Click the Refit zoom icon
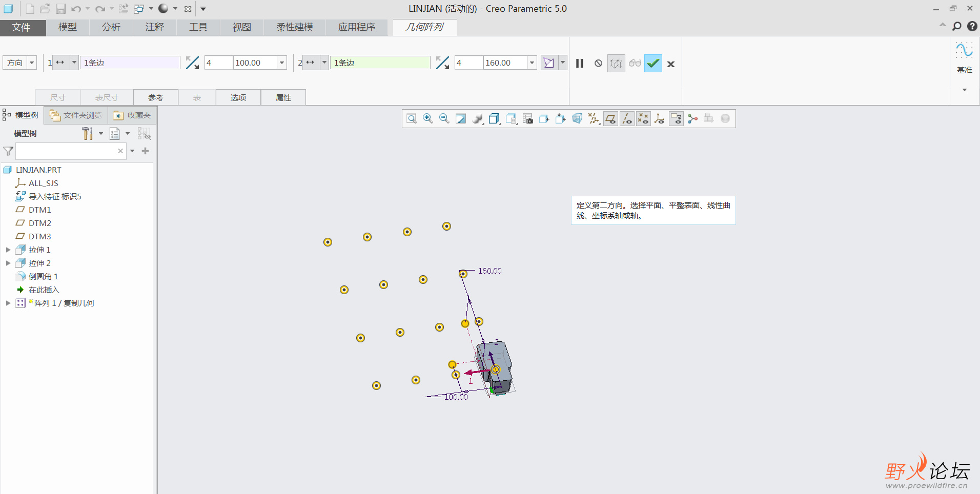Screen dimensions: 980x494 [412, 119]
